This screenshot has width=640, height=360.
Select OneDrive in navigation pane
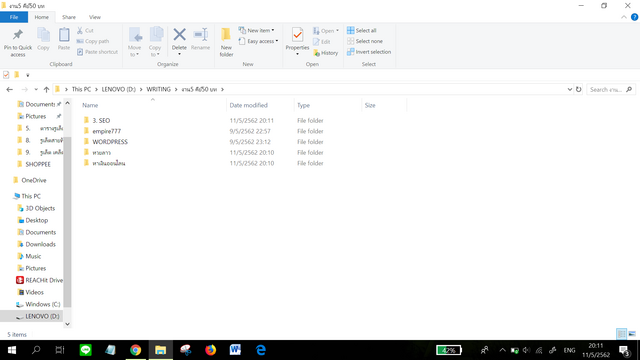tap(34, 180)
